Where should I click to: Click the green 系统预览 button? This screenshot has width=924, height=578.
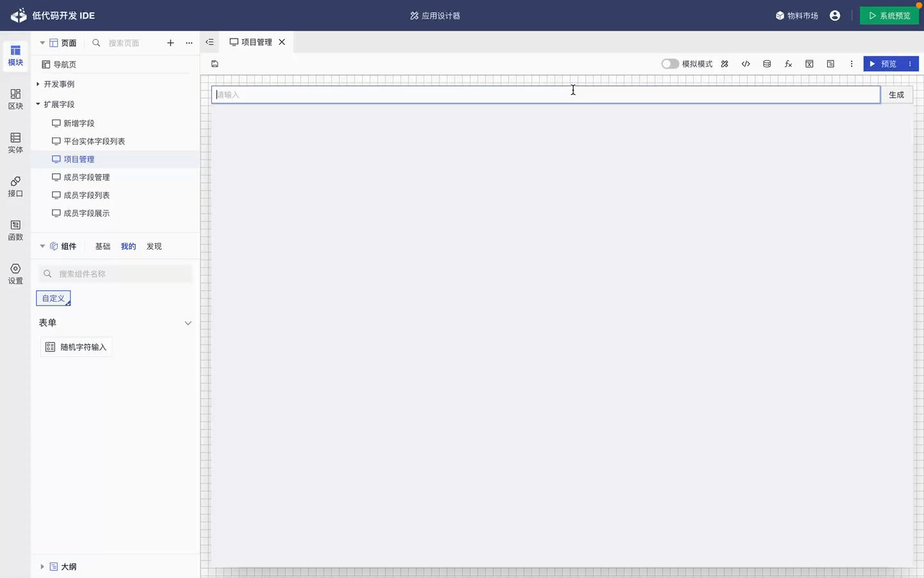[x=889, y=16]
